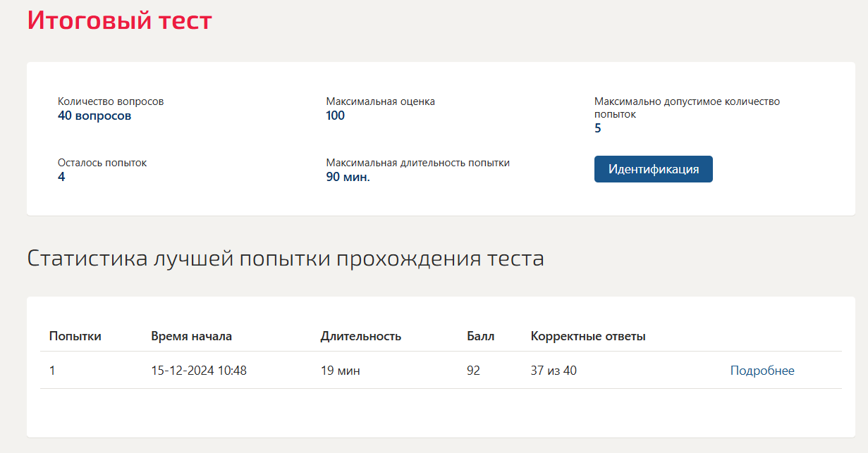
Task: Click the Корректные ответы column header
Action: coord(588,336)
